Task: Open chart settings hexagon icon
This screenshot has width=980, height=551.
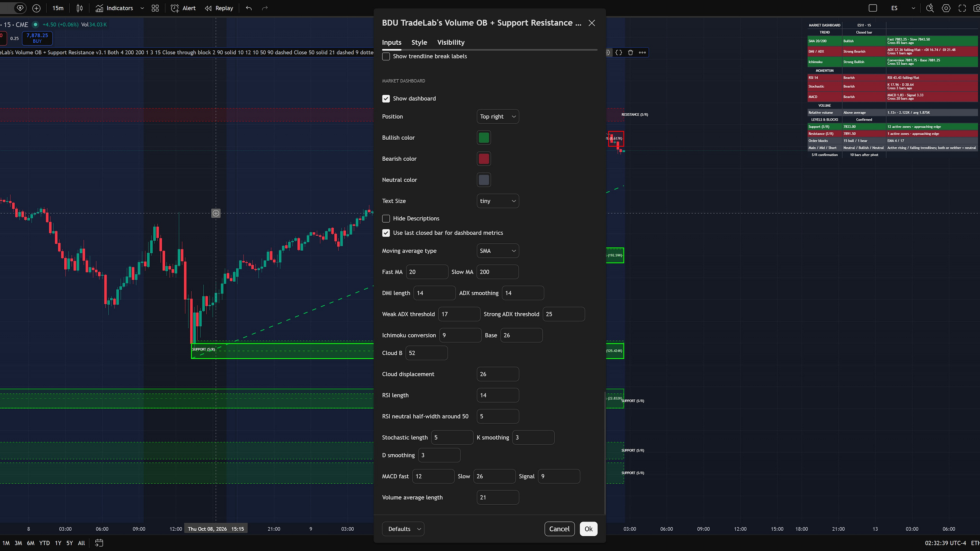Action: pyautogui.click(x=946, y=8)
